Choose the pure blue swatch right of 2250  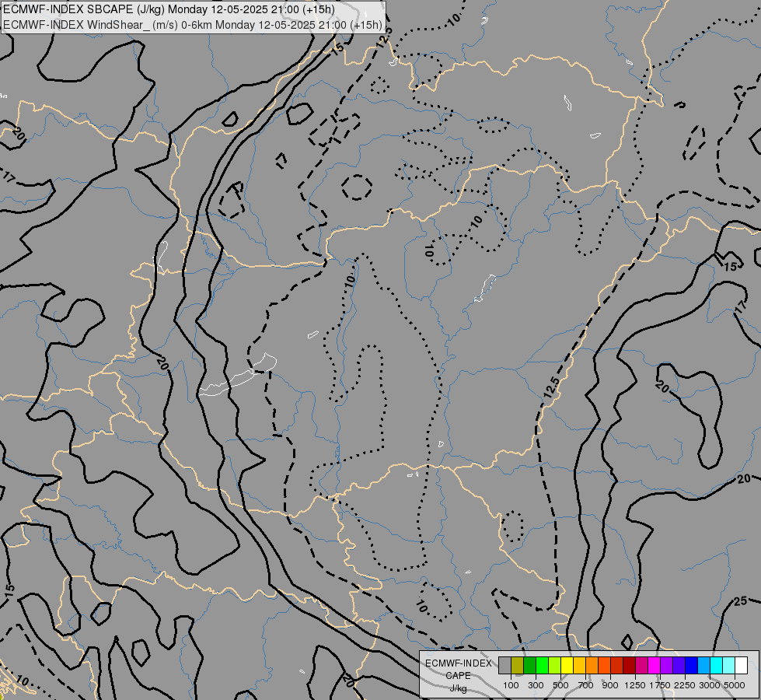coord(692,666)
